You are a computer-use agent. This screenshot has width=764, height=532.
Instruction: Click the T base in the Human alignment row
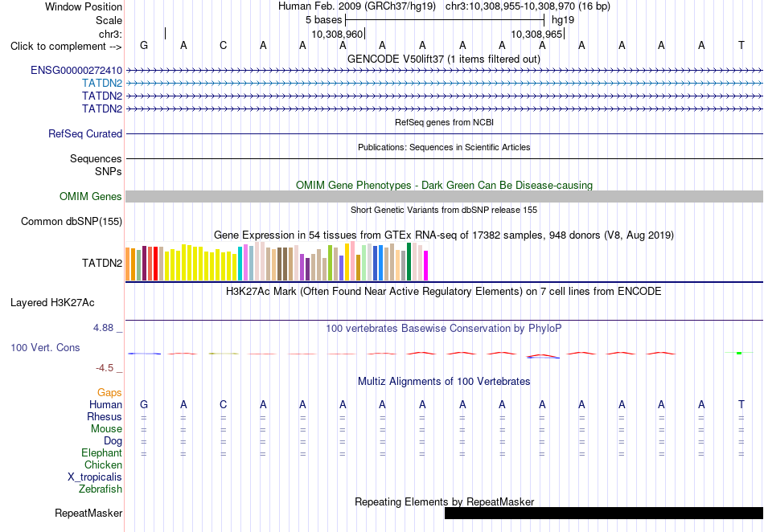tap(741, 405)
